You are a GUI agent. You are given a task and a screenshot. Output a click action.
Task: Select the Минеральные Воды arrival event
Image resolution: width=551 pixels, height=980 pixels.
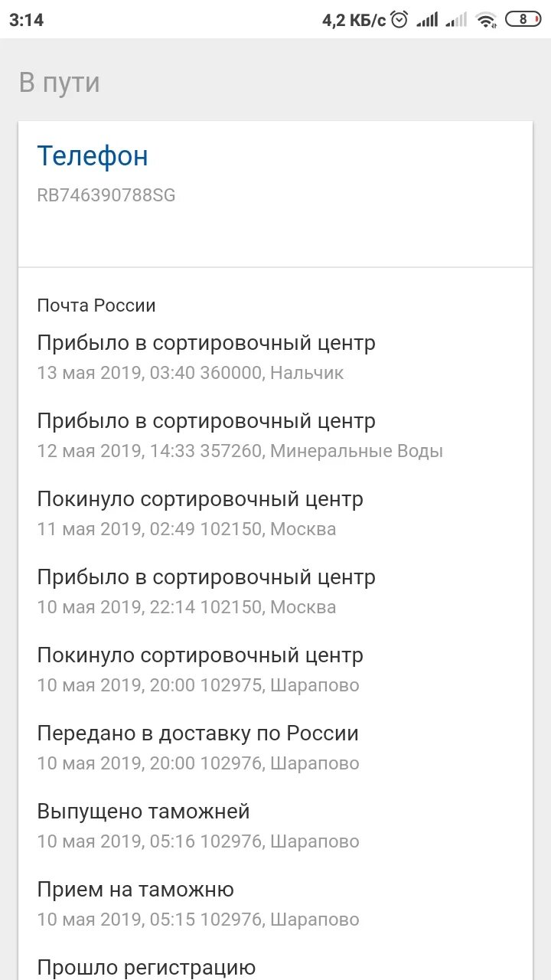240,436
